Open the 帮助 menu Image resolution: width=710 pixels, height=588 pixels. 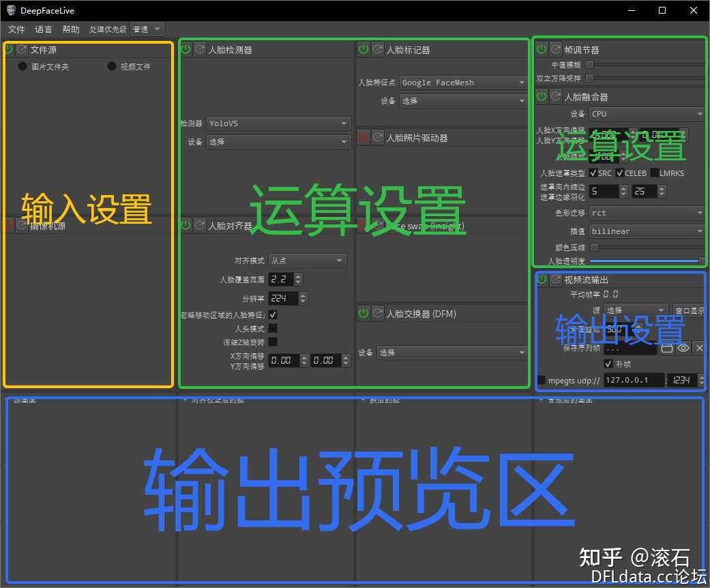click(x=71, y=29)
